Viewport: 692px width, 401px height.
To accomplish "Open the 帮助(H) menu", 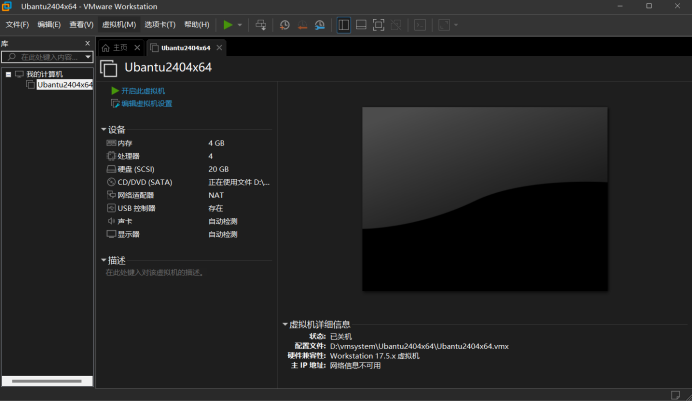I will point(197,25).
